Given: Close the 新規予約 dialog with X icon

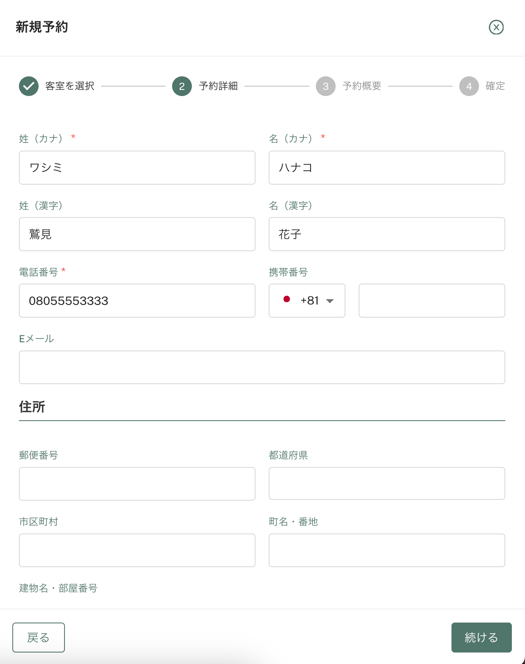Looking at the screenshot, I should 496,27.
